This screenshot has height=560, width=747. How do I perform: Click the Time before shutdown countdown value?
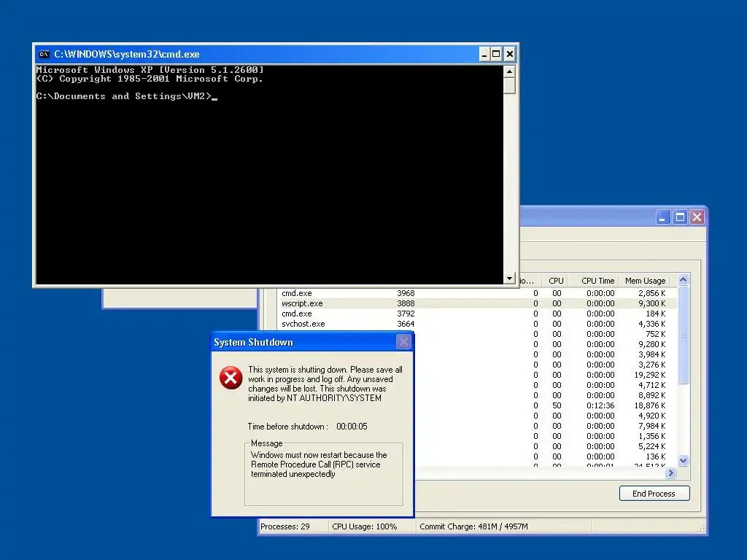[352, 427]
